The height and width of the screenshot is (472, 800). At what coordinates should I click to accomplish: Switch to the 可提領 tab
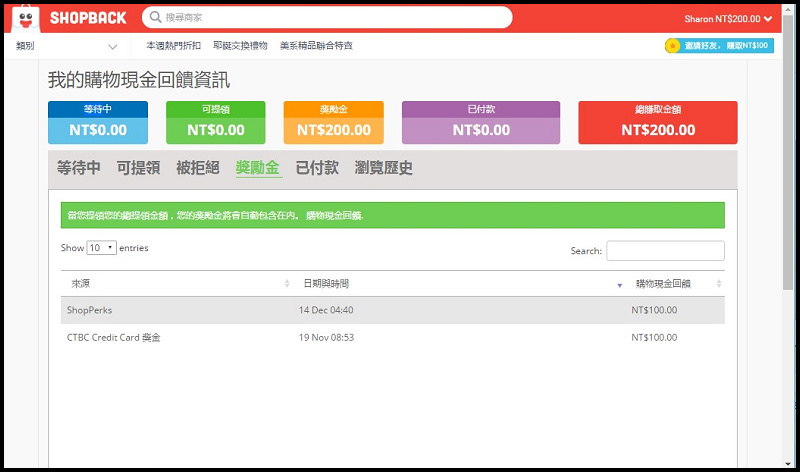pyautogui.click(x=138, y=167)
